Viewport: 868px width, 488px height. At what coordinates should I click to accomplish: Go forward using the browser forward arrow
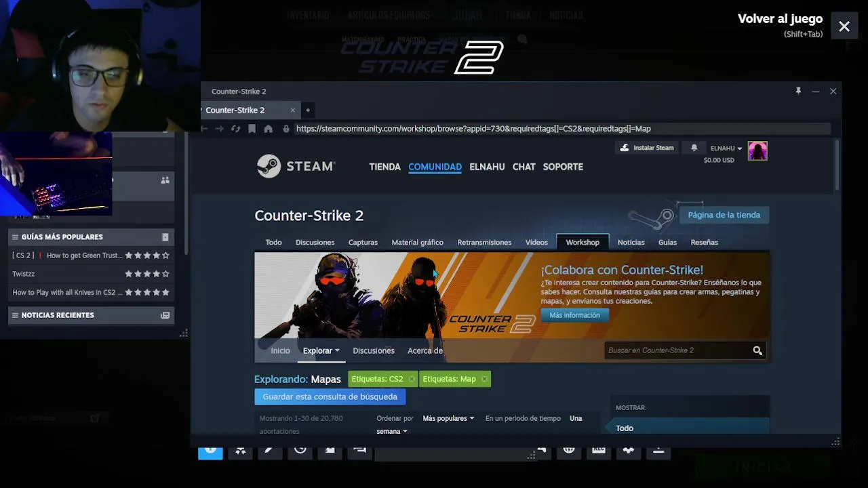click(x=219, y=129)
